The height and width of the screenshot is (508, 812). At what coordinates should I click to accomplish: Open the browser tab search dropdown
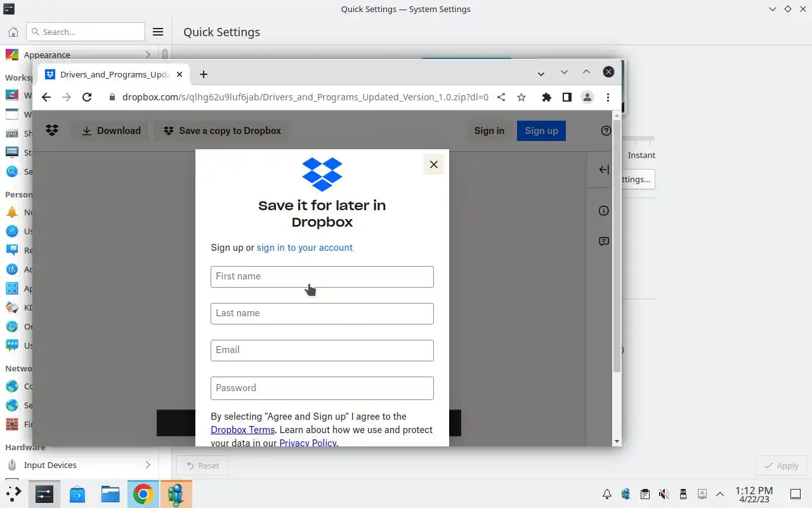pos(540,74)
